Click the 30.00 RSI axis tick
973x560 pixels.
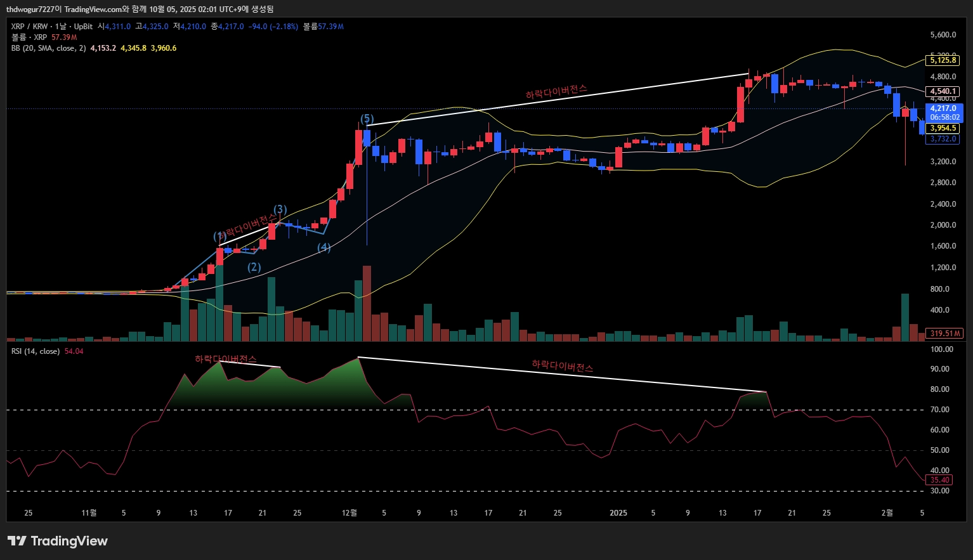(940, 491)
